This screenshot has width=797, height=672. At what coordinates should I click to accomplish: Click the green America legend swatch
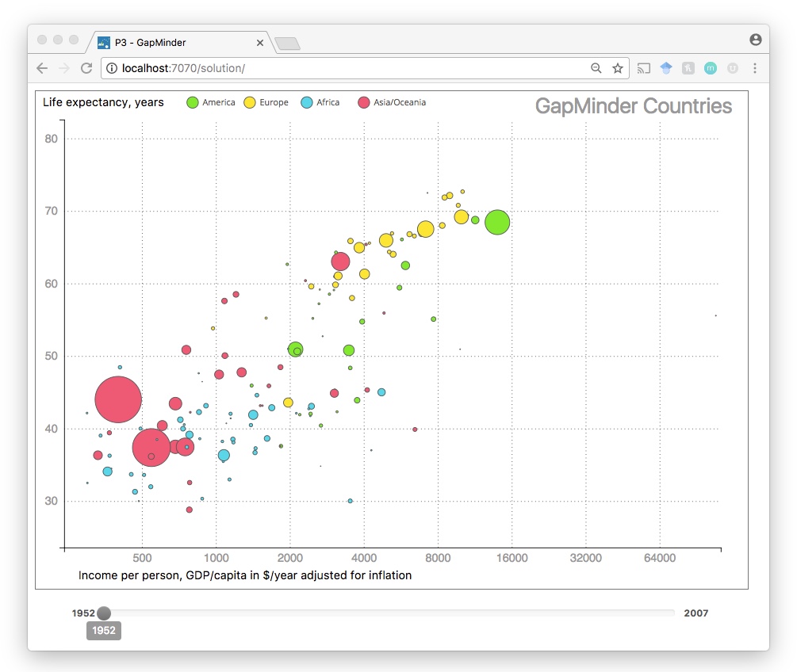coord(192,102)
